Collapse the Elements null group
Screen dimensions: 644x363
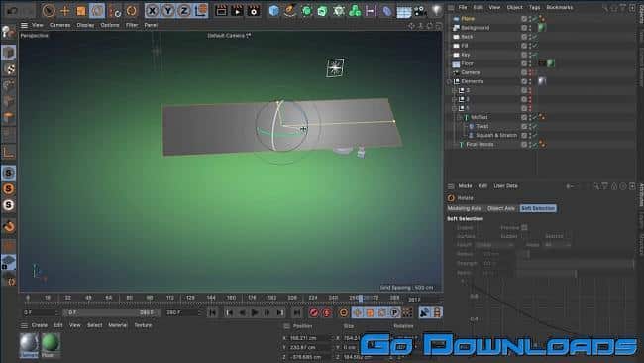(x=449, y=81)
